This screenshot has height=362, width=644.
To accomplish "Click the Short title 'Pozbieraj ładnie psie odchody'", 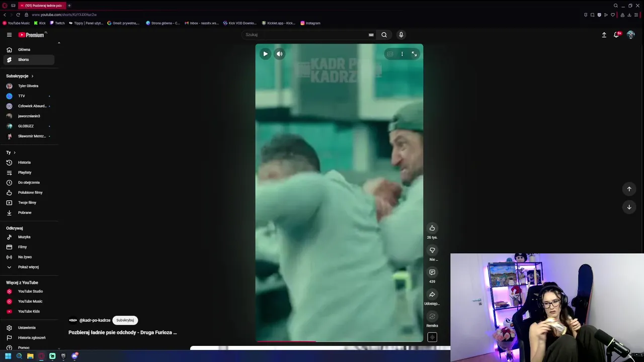I will coord(122,332).
